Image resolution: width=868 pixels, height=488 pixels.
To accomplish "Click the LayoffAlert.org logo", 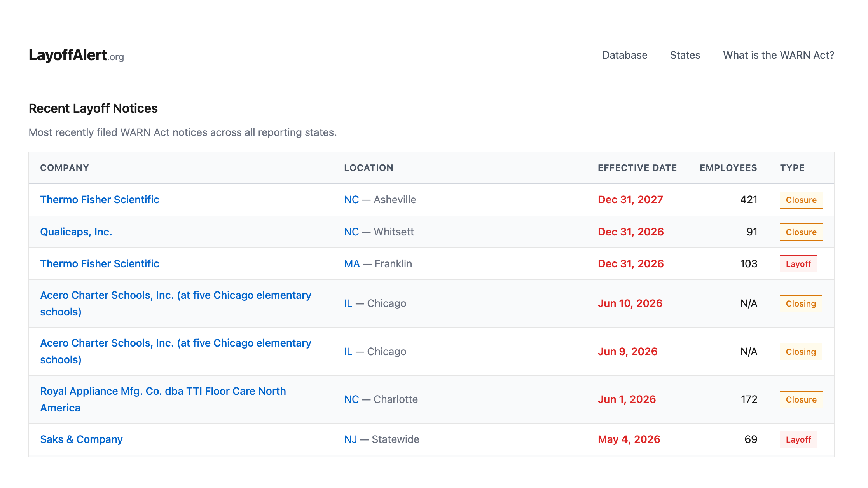I will point(76,55).
